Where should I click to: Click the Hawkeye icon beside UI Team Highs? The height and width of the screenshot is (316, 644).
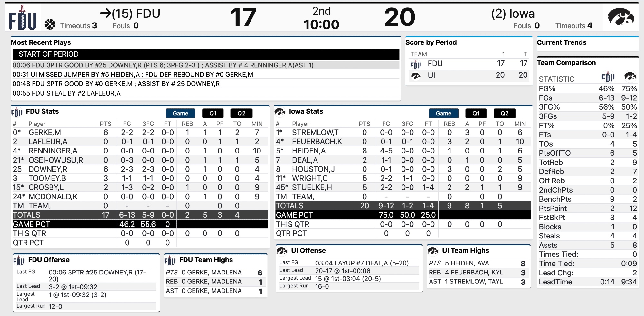(x=433, y=251)
